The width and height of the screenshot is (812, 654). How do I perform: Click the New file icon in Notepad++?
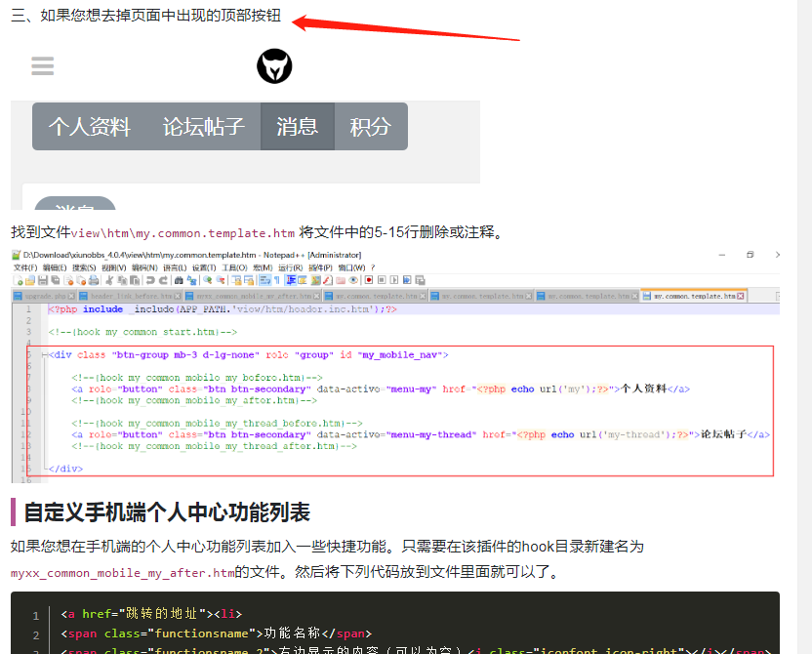19,280
